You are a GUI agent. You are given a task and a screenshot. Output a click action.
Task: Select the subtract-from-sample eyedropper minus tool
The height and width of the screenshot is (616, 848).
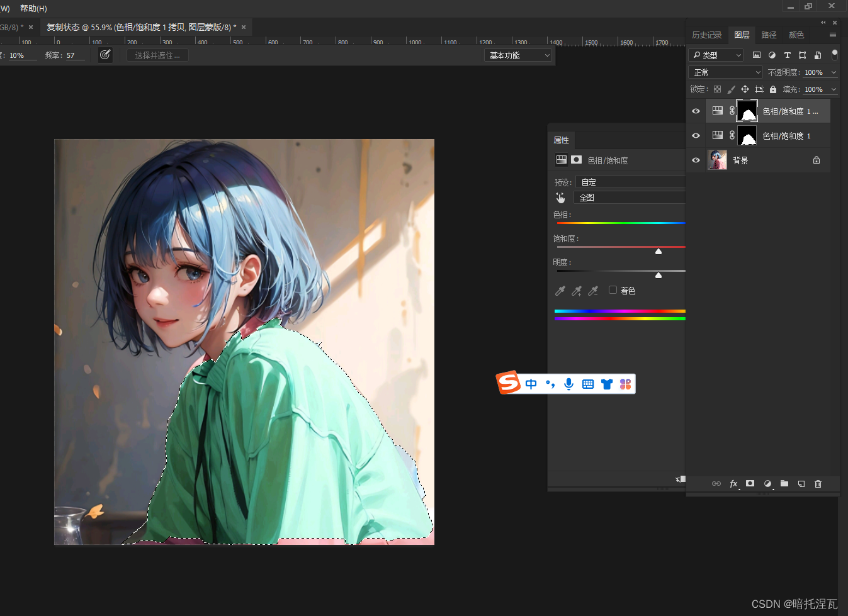pos(593,291)
